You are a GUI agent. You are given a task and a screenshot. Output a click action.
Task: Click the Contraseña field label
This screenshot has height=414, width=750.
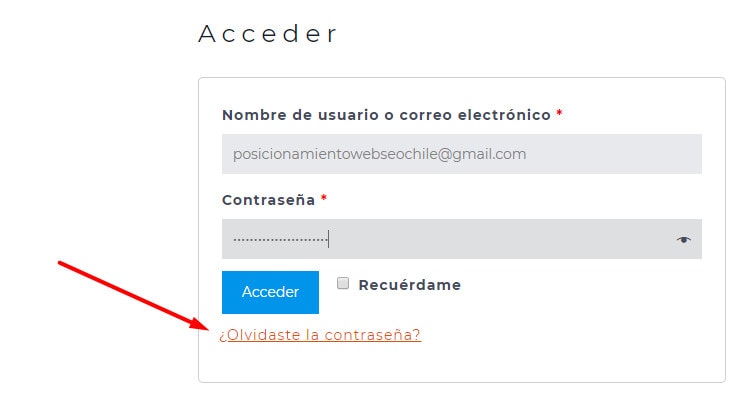[x=268, y=200]
